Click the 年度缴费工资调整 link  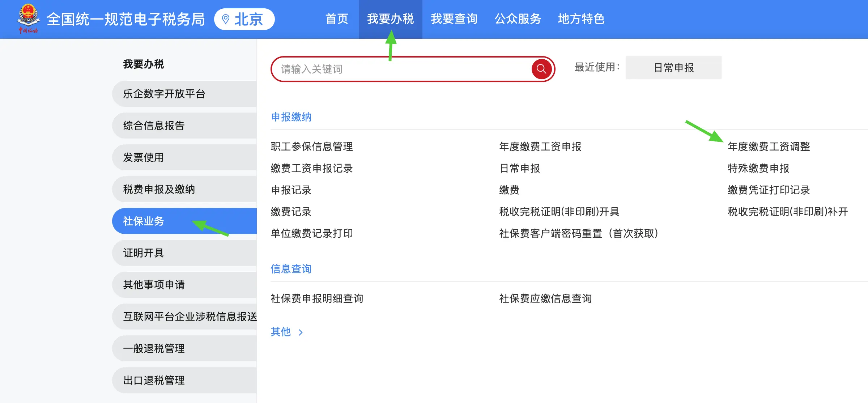[x=769, y=147]
